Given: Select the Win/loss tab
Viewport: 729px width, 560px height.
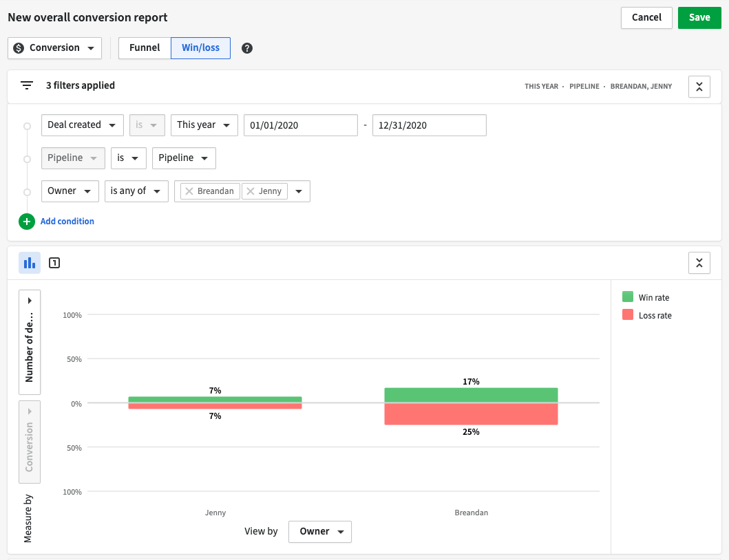Looking at the screenshot, I should 200,48.
